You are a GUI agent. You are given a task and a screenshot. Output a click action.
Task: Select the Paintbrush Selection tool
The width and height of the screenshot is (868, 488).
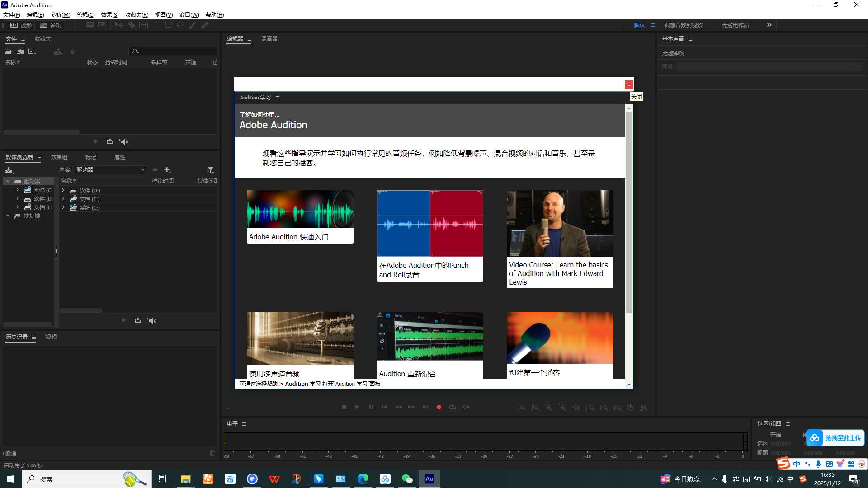(192, 25)
